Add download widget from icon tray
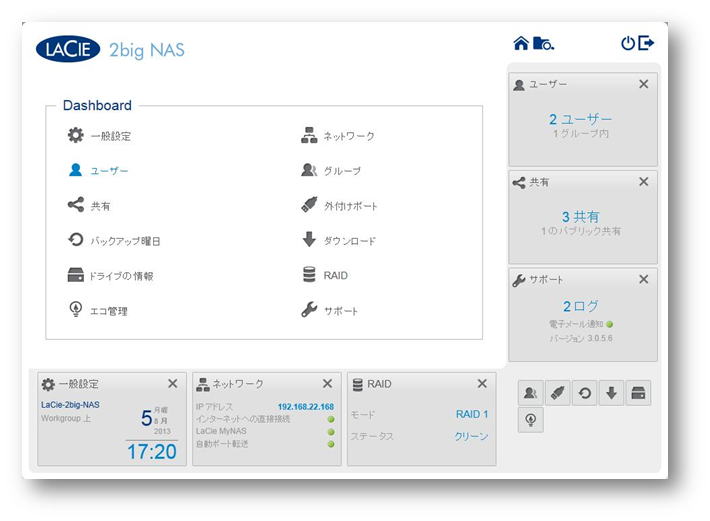Image resolution: width=710 pixels, height=521 pixels. coord(611,393)
